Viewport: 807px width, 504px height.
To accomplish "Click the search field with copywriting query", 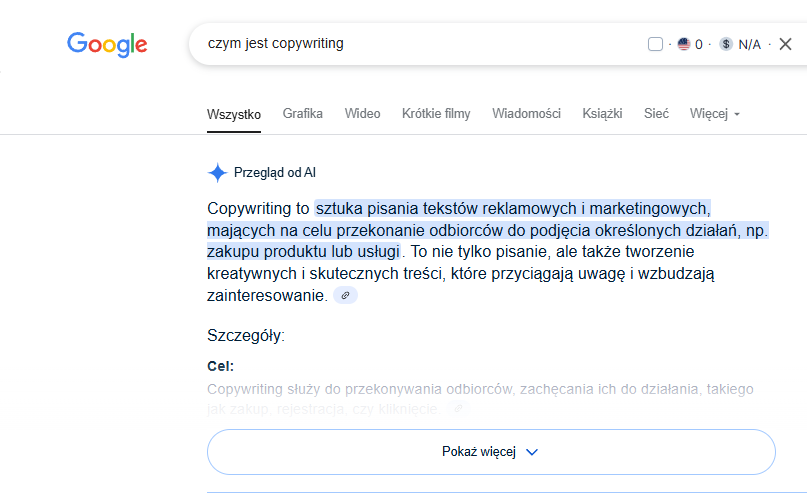I will 400,44.
